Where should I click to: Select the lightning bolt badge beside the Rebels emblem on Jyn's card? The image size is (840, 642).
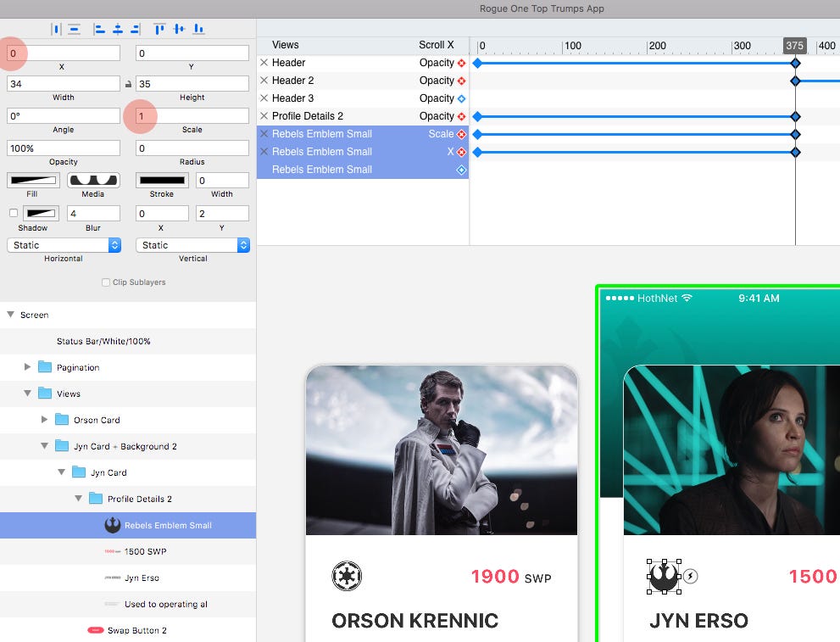[x=691, y=576]
